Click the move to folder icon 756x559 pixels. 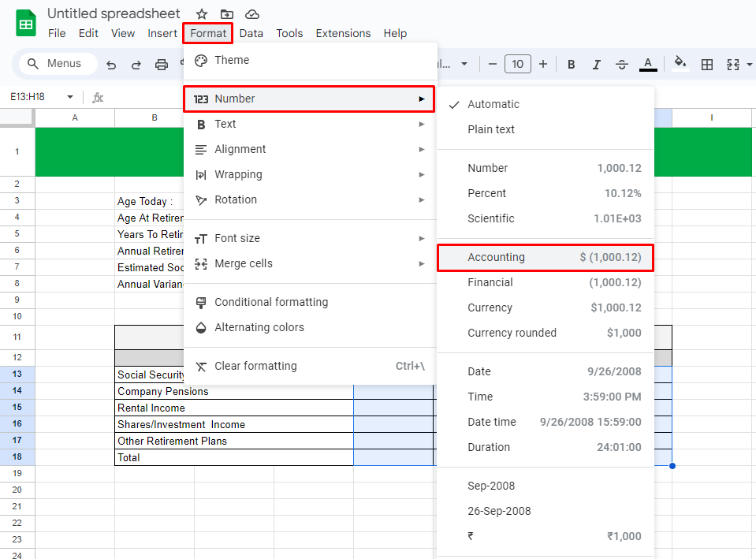[x=226, y=14]
